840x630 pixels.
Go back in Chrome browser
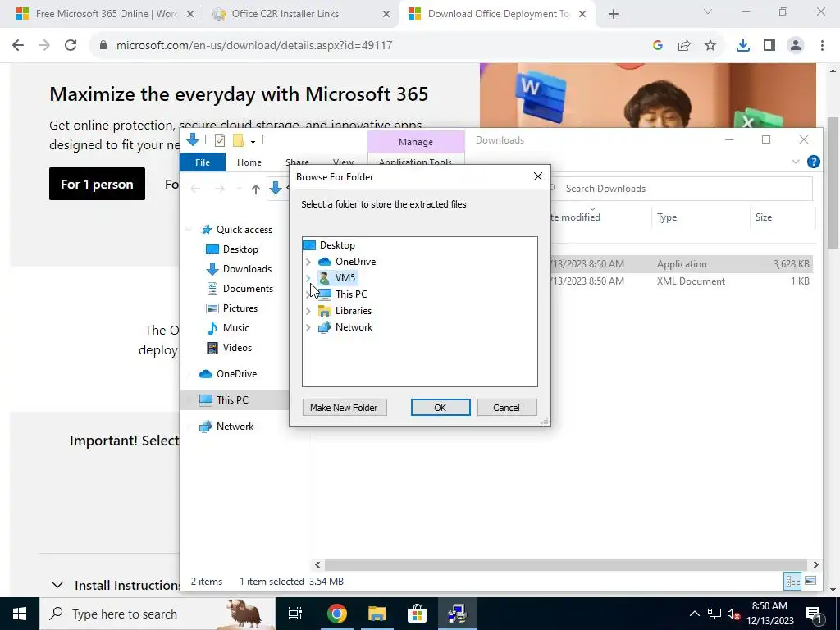coord(18,46)
